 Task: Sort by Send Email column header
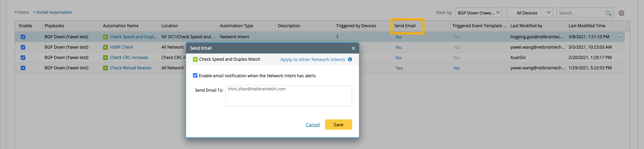point(405,26)
